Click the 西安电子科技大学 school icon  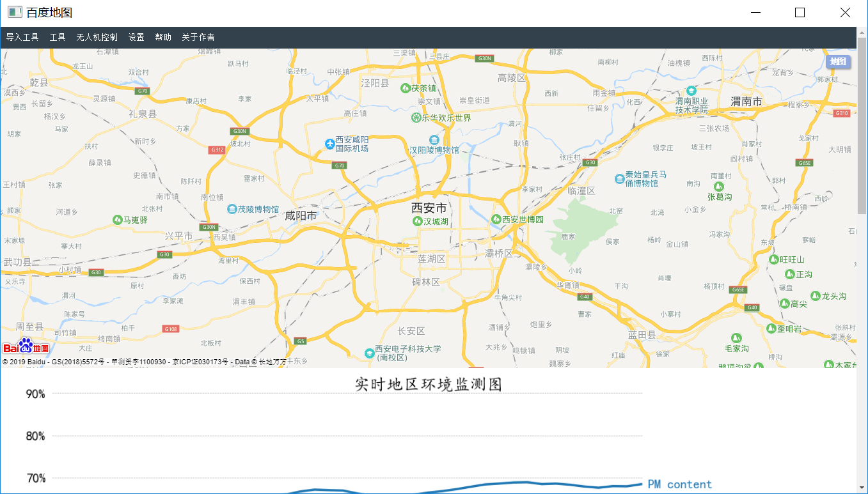[369, 353]
